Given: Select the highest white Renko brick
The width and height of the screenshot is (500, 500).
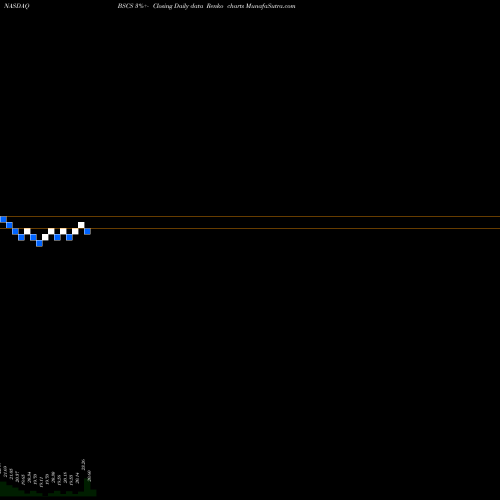Looking at the screenshot, I should tap(81, 225).
